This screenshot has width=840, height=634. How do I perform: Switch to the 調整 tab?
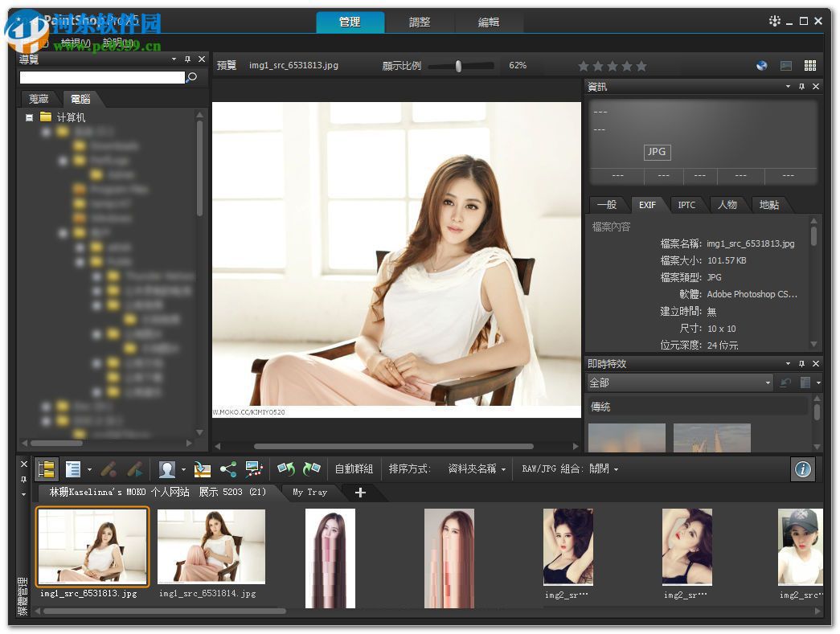420,23
